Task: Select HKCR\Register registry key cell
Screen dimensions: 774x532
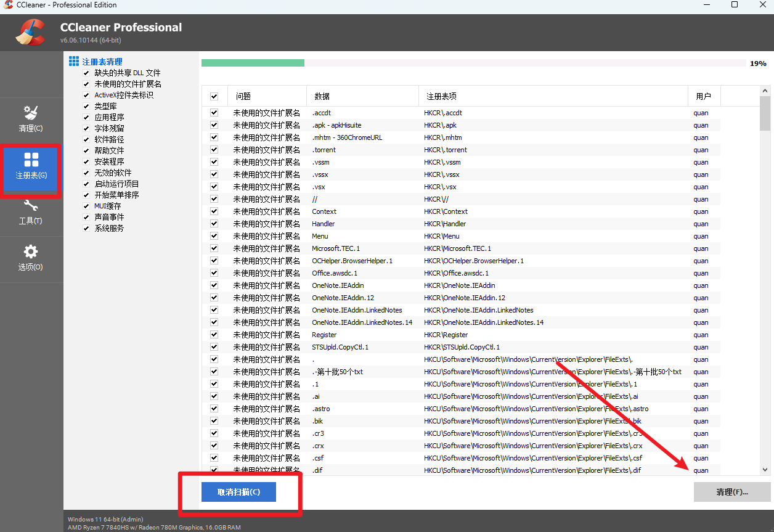Action: 446,335
